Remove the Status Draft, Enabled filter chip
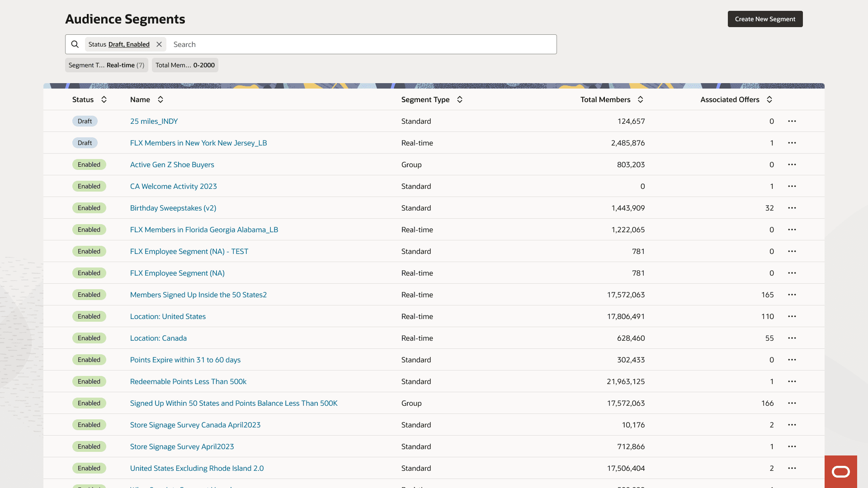The height and width of the screenshot is (488, 868). [x=159, y=44]
